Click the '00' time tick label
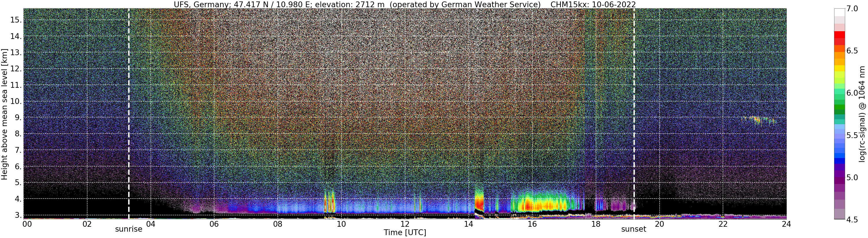The height and width of the screenshot is (238, 868). pyautogui.click(x=27, y=224)
